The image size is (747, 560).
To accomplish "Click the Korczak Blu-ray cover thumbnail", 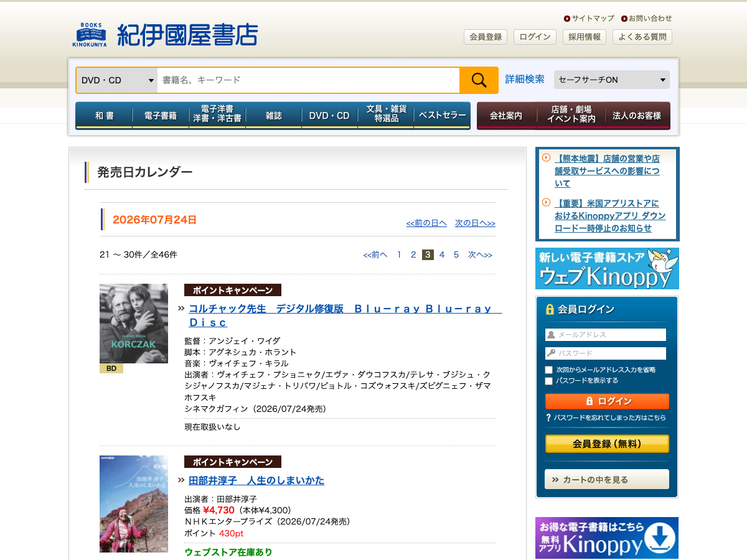I will (x=134, y=324).
